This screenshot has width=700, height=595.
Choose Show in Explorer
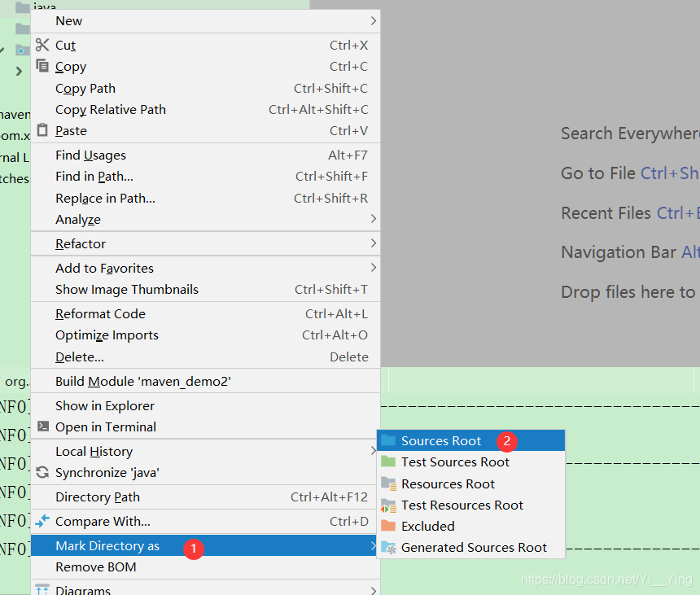pyautogui.click(x=205, y=405)
